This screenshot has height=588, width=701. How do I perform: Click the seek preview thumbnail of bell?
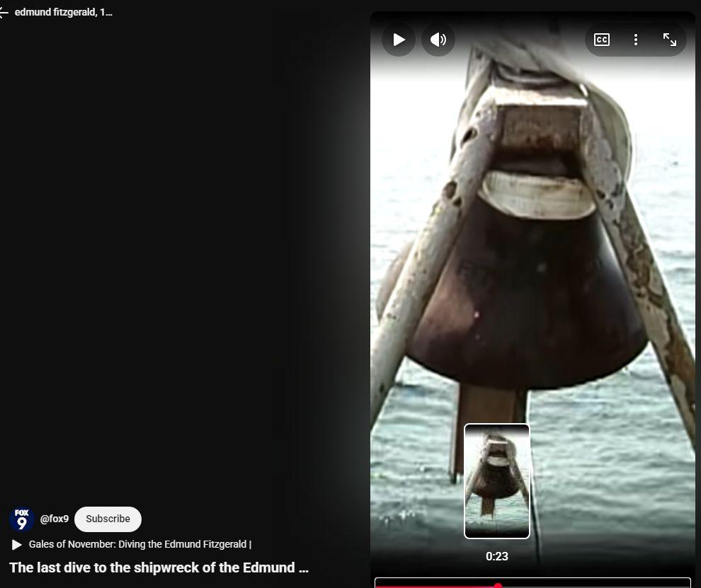click(497, 481)
